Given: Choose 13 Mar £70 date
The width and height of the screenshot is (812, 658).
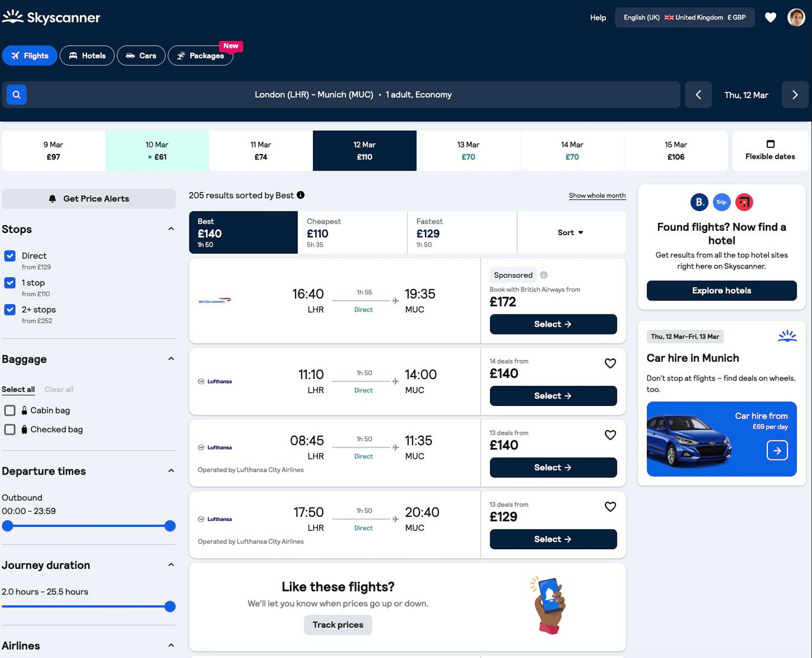Looking at the screenshot, I should [x=468, y=151].
